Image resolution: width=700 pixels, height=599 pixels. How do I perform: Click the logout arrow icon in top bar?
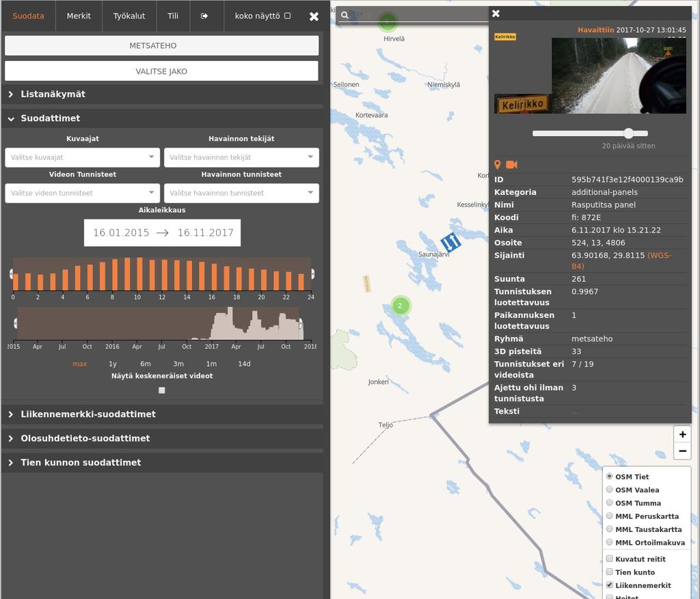click(x=204, y=16)
